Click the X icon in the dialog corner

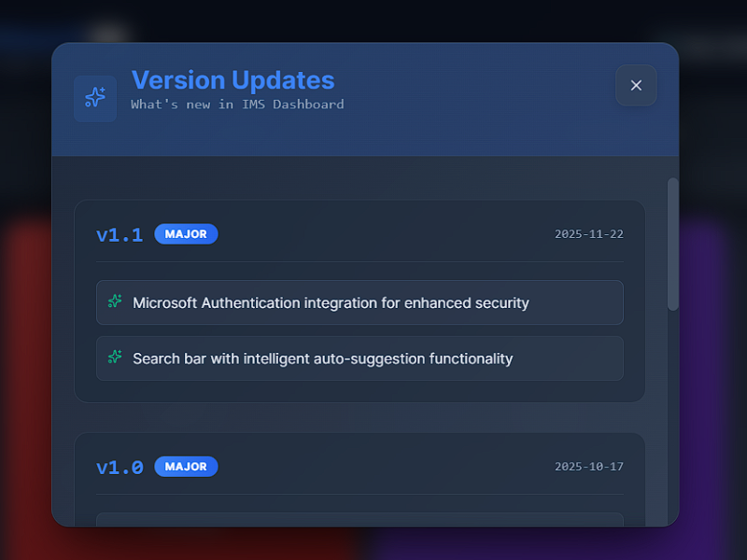pos(636,86)
